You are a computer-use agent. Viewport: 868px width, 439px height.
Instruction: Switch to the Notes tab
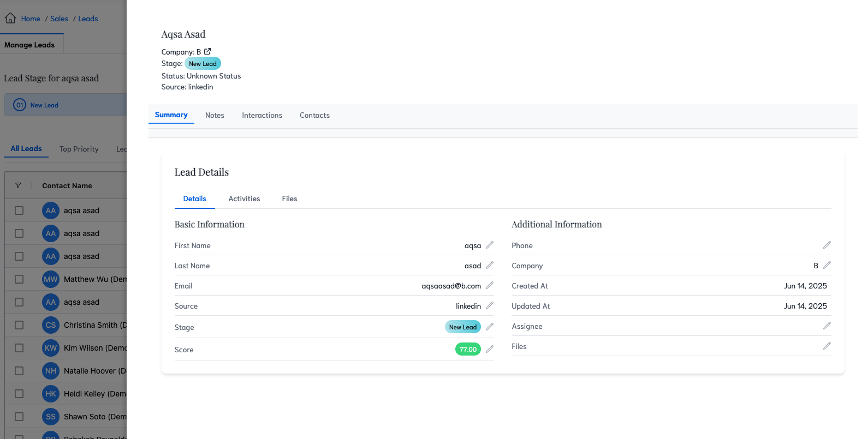pyautogui.click(x=215, y=115)
